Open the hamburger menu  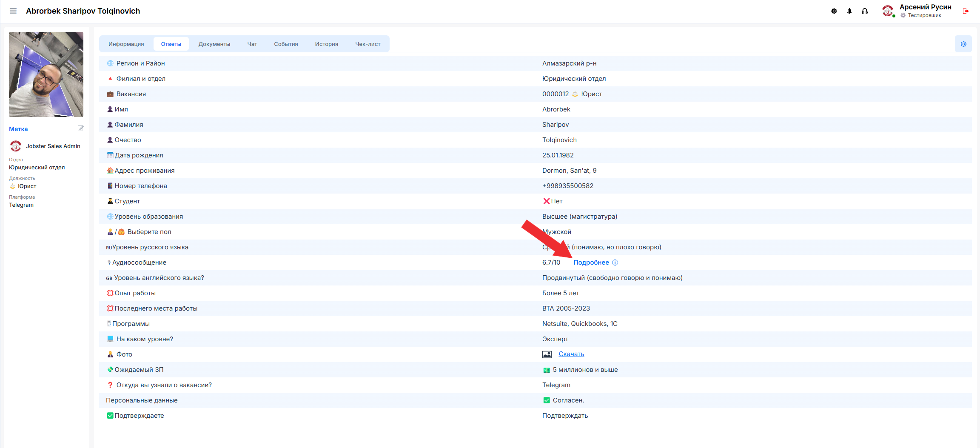13,11
